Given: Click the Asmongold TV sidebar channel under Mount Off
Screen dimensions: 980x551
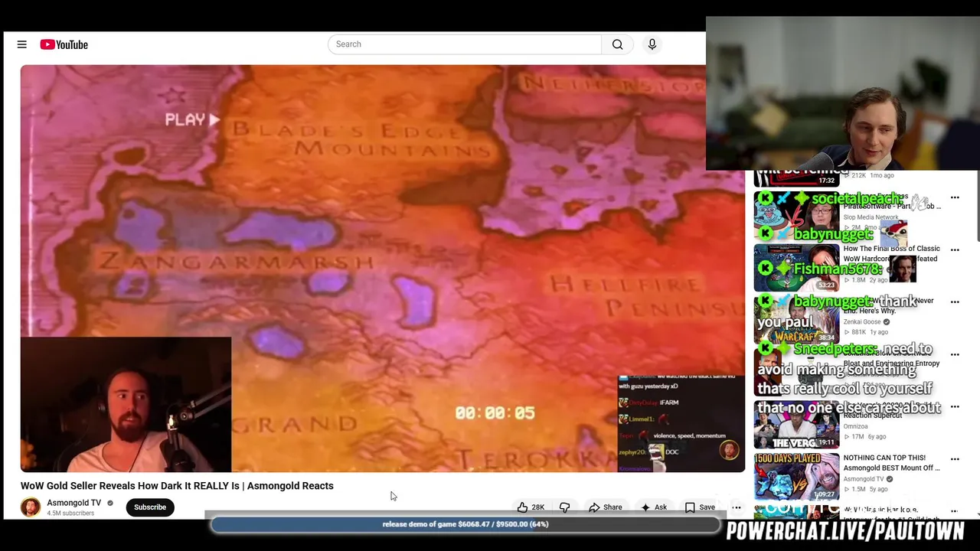Looking at the screenshot, I should coord(863,479).
